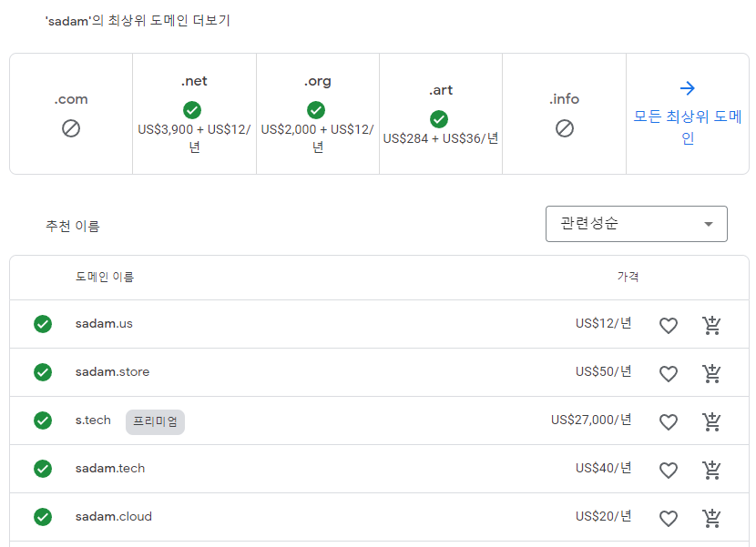Favorite sadam.store with heart icon
This screenshot has height=547, width=756.
[x=669, y=373]
